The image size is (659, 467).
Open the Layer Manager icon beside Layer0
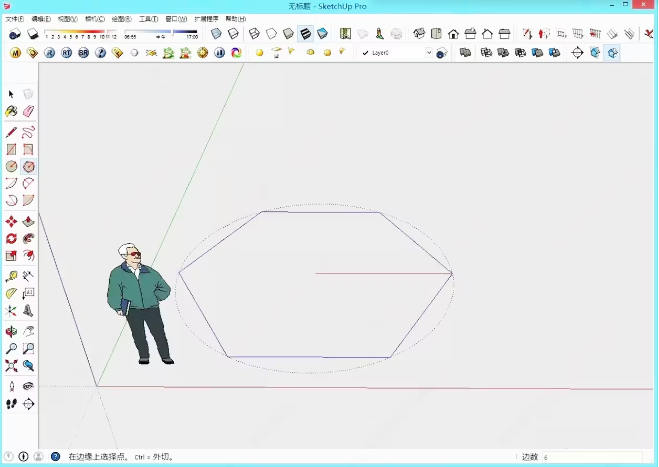442,53
